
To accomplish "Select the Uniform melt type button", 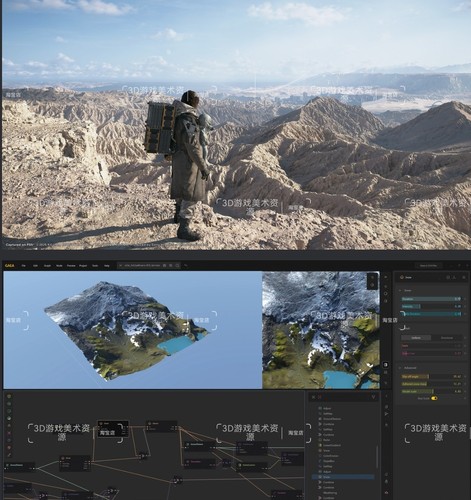I will pos(416,338).
